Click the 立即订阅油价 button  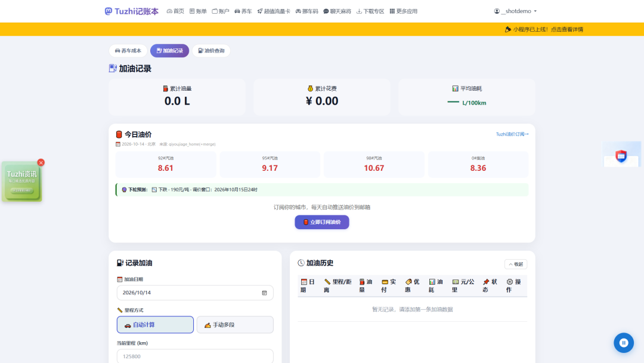coord(322,222)
